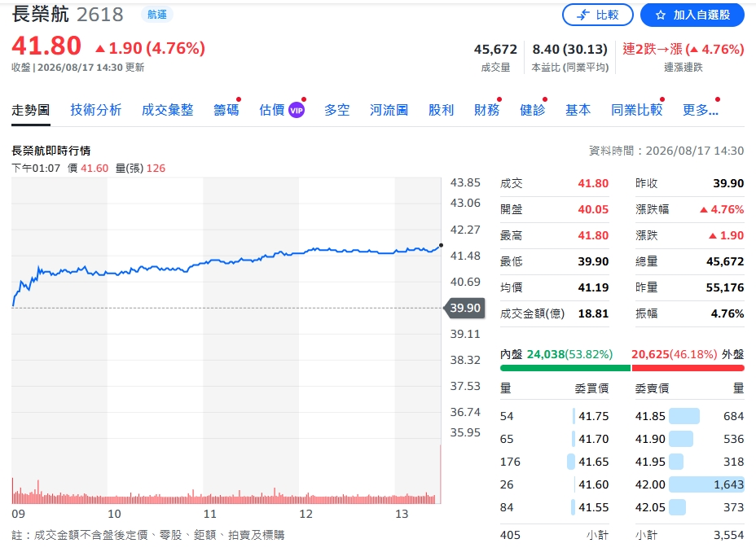
Task: Click the 均價 value 41.19
Action: click(593, 287)
